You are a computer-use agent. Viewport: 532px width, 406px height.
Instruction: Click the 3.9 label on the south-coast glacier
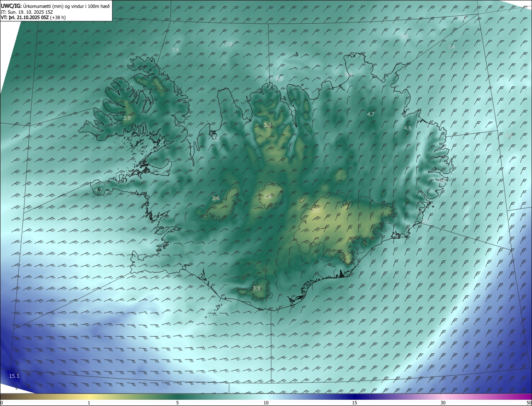256,288
